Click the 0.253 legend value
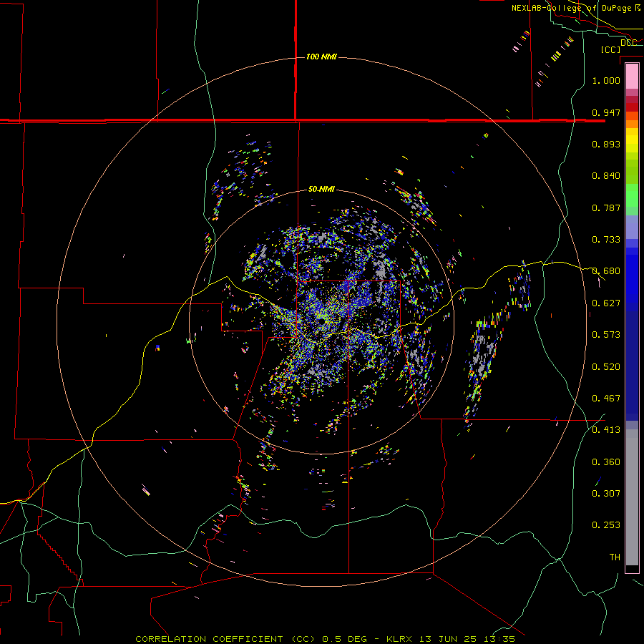 pyautogui.click(x=606, y=525)
